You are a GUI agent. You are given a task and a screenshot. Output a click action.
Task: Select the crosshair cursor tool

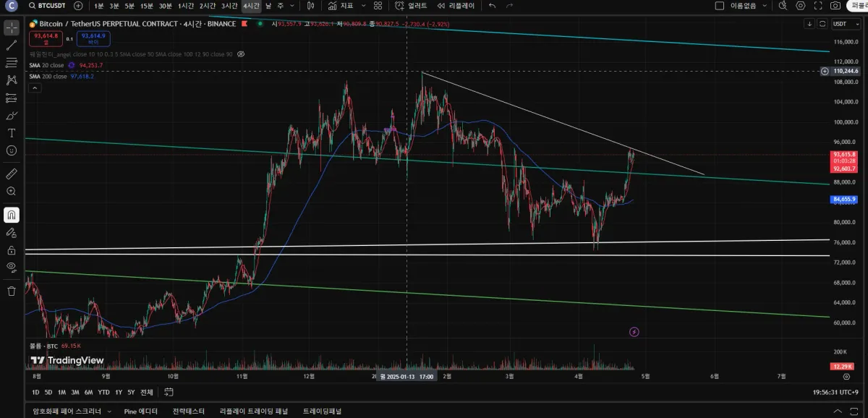click(x=12, y=28)
